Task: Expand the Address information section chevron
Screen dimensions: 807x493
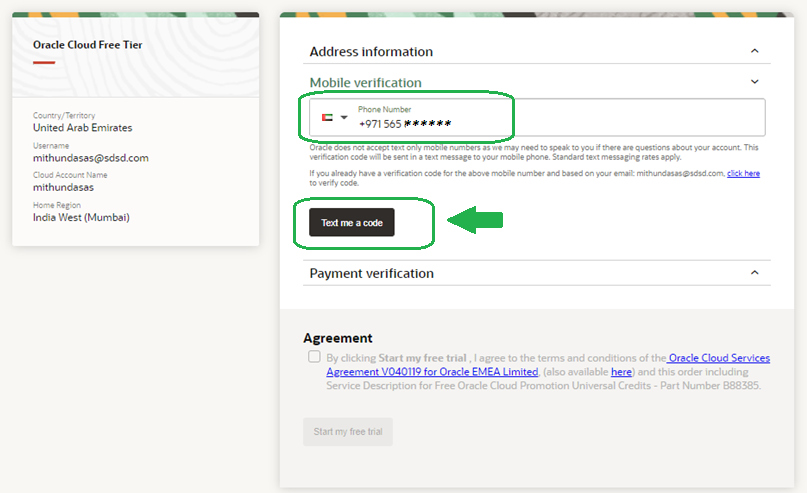Action: pyautogui.click(x=755, y=51)
